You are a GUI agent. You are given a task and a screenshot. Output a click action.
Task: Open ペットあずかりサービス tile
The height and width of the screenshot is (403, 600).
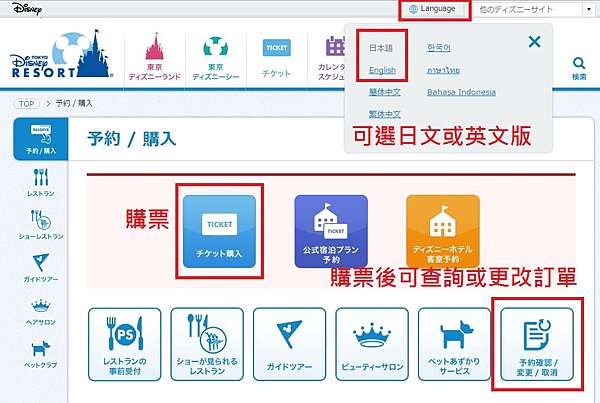(454, 344)
